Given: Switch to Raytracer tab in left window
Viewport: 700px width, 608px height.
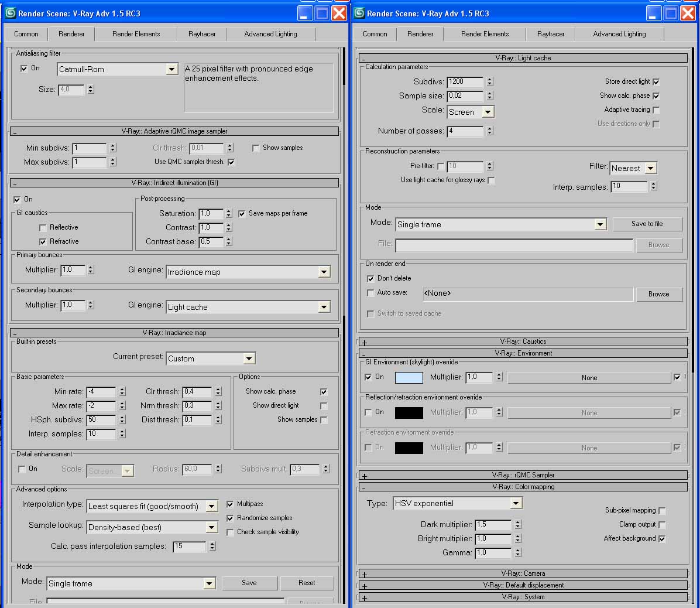Looking at the screenshot, I should pyautogui.click(x=202, y=34).
